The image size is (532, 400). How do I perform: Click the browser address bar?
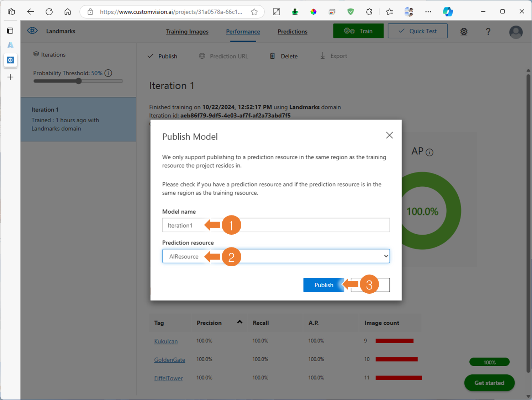pos(171,12)
